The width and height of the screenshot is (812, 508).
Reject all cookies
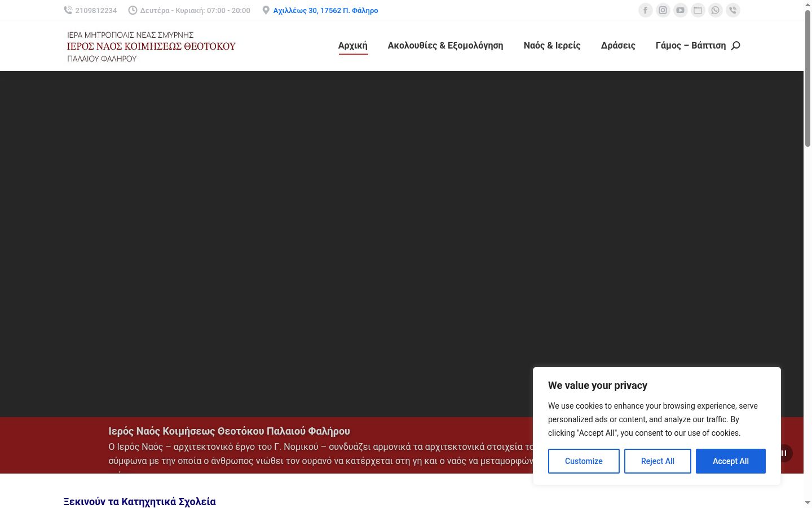point(657,461)
